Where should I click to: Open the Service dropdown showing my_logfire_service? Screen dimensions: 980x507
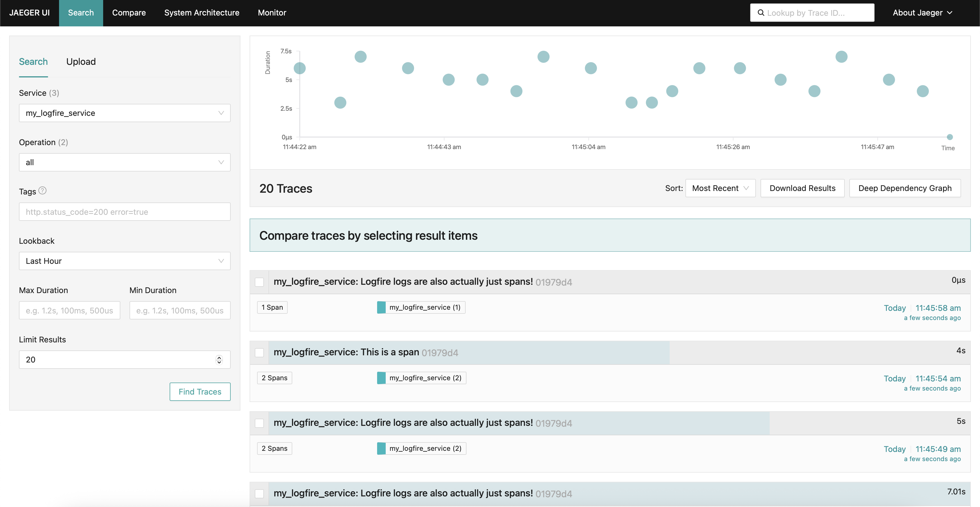tap(124, 113)
